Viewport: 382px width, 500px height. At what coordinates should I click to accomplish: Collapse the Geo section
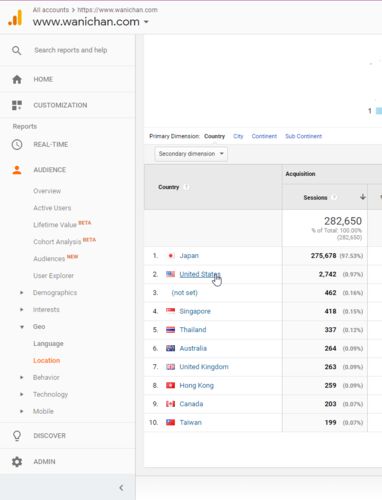point(22,327)
